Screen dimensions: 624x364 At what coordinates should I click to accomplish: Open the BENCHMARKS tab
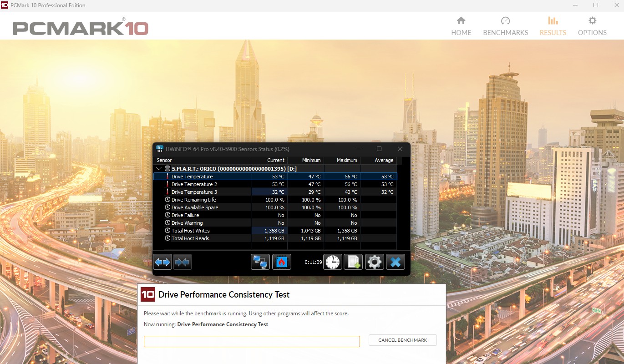(x=505, y=26)
